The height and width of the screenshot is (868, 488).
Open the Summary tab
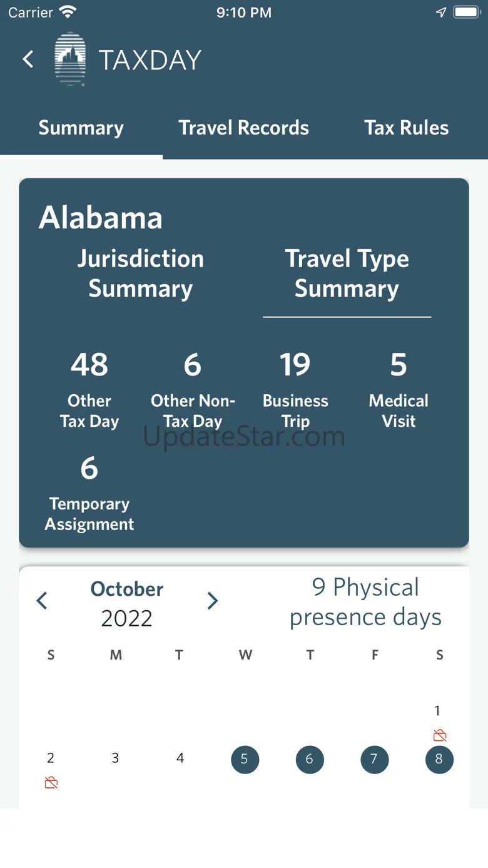(x=81, y=128)
